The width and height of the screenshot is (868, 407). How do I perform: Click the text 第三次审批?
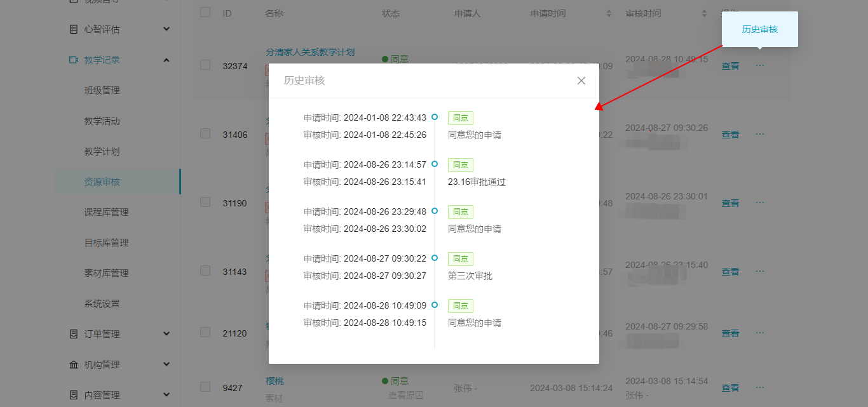point(470,276)
